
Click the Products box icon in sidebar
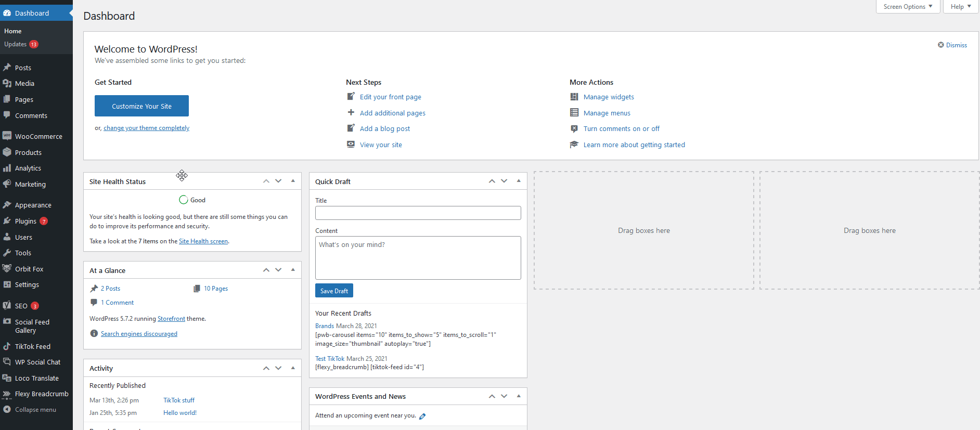pos(7,152)
